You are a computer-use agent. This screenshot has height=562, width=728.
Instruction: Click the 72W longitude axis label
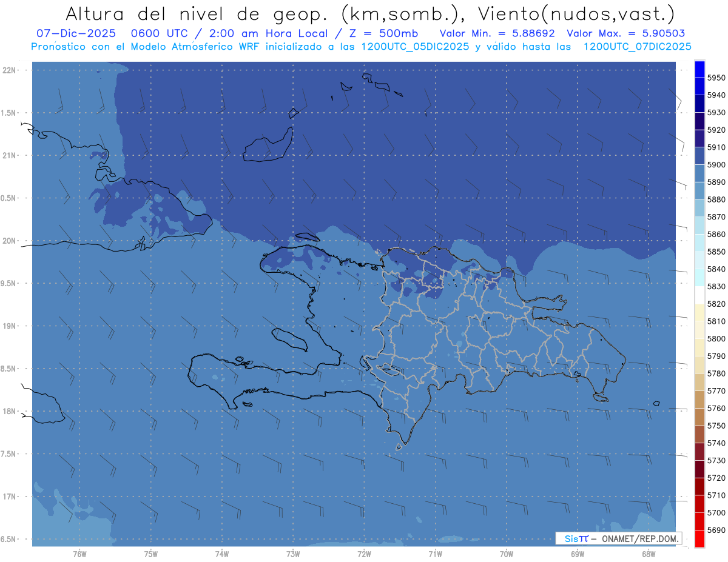[364, 554]
